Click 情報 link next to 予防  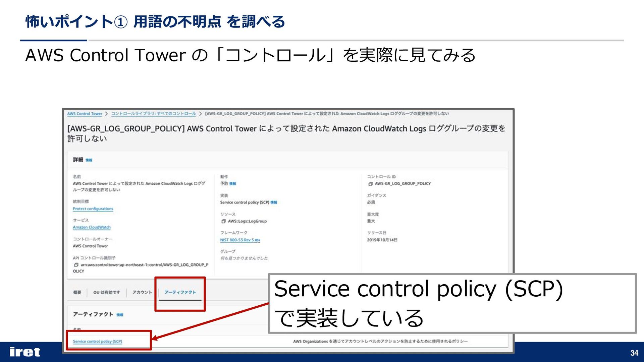(x=233, y=184)
